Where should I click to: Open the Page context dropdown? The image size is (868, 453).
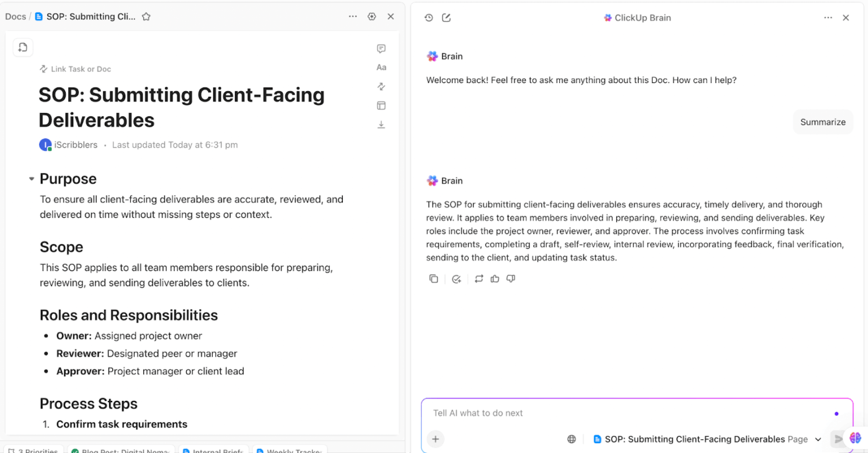pos(818,439)
